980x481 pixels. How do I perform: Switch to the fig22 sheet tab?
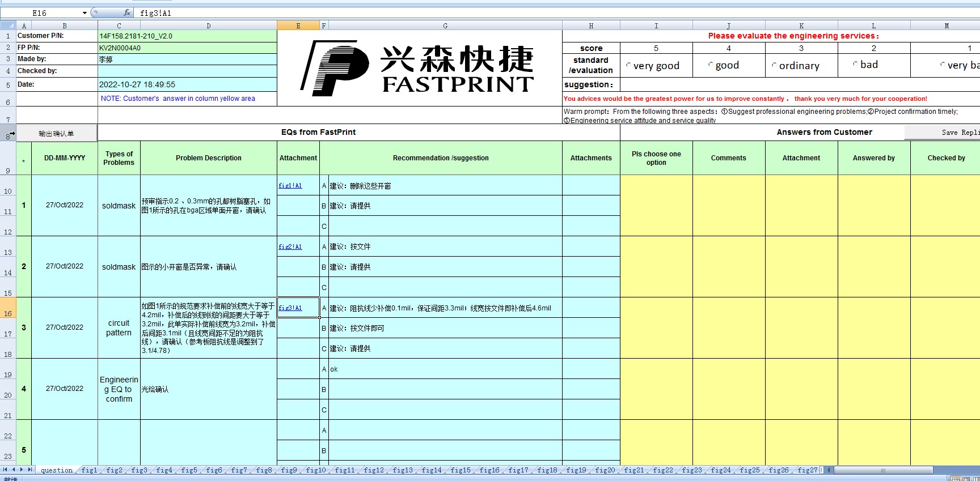[663, 470]
